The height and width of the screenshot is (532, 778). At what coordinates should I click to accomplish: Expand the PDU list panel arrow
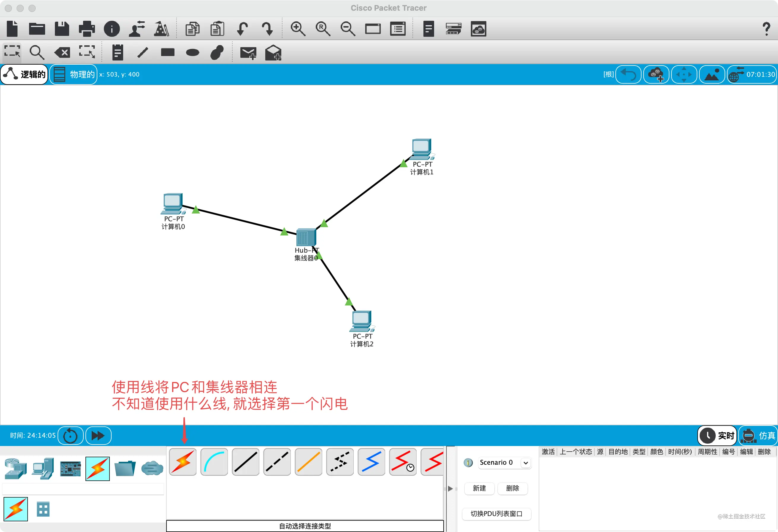[x=450, y=489]
